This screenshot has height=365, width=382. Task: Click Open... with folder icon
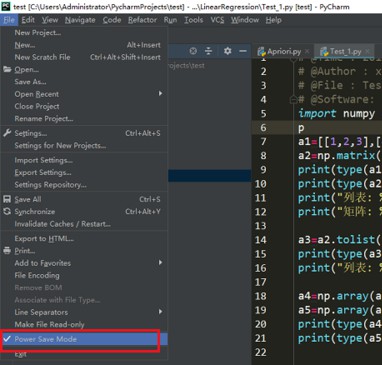(x=83, y=70)
